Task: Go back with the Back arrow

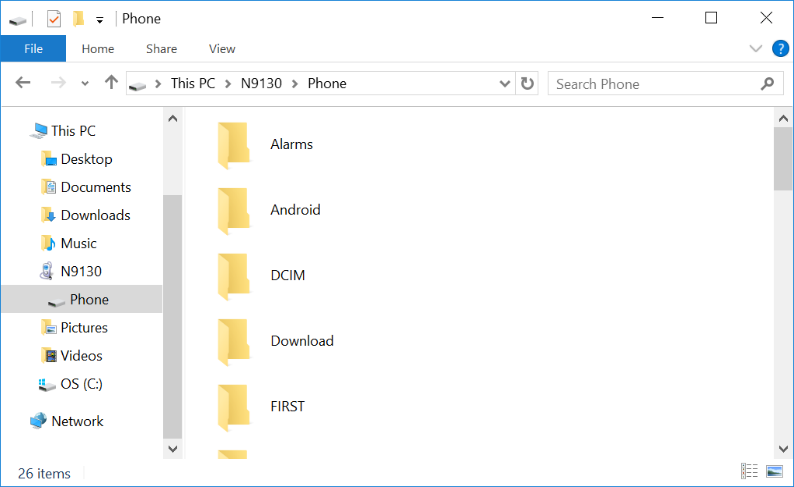Action: [23, 83]
